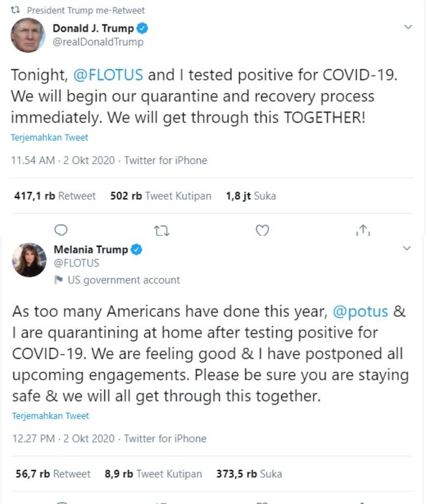Open the share icon under Trump's tweet
This screenshot has height=504, width=427.
(364, 230)
